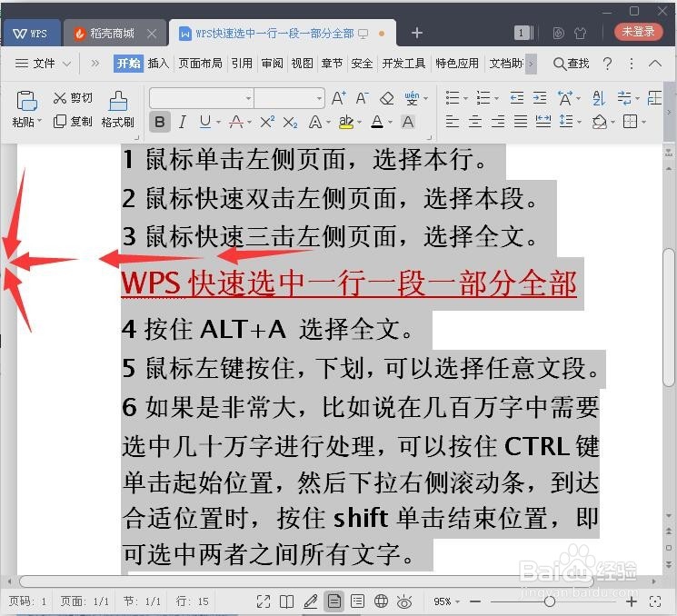Screen dimensions: 677x616
Task: Clear formatting with eraser icon
Action: pyautogui.click(x=386, y=98)
